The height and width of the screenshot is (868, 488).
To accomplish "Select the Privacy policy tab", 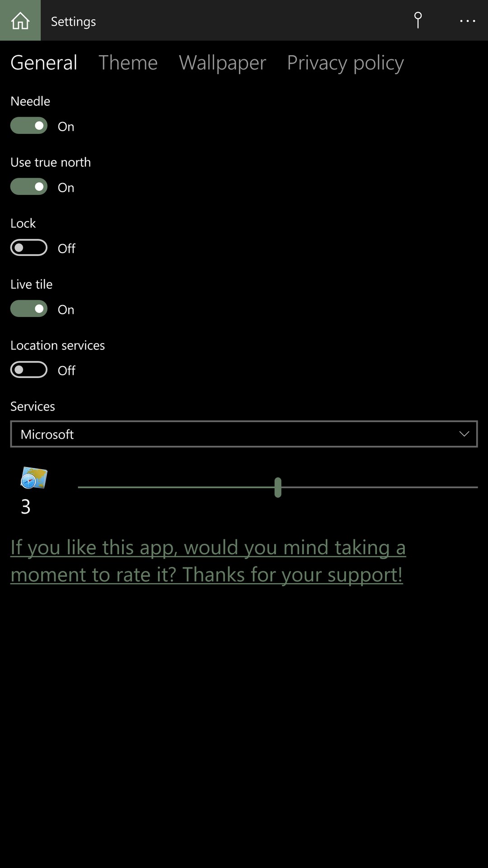I will click(345, 62).
